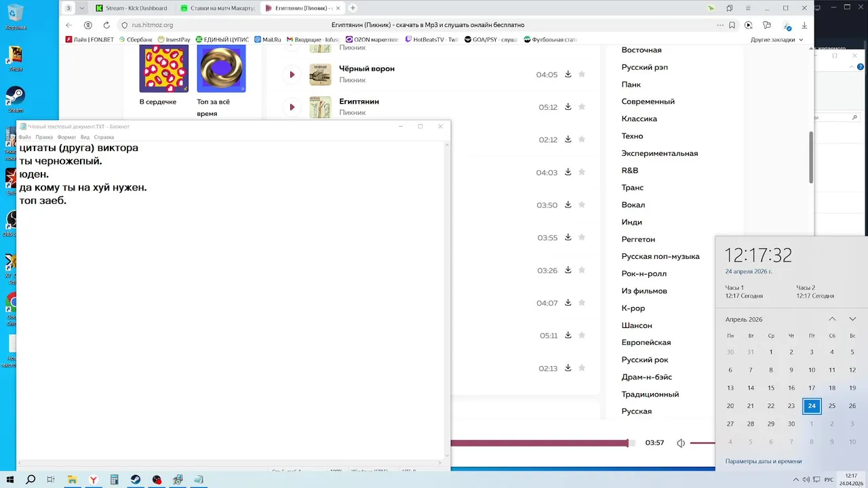Favorite the Египтянин track with star
Screen dimensions: 868x488
(x=582, y=107)
